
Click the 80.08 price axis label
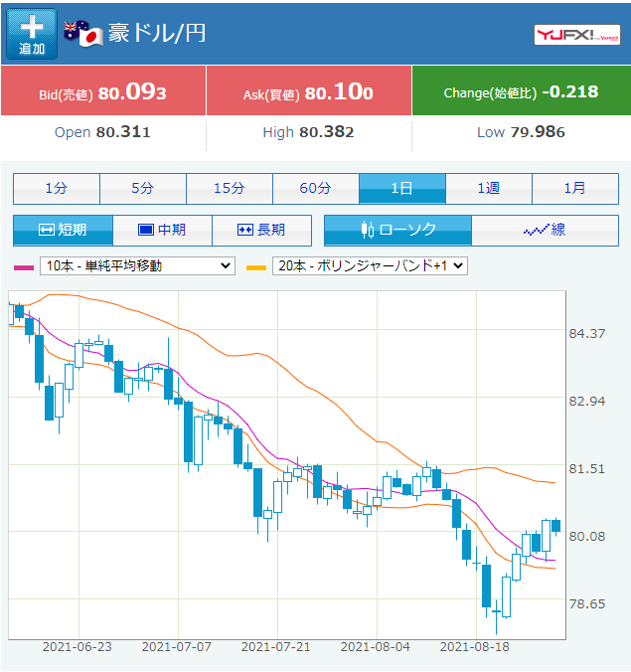(587, 536)
